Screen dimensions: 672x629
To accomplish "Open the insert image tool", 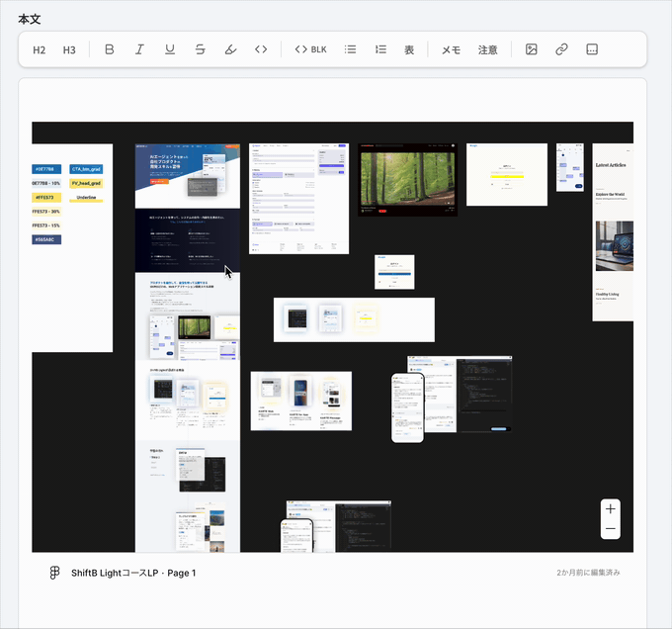I will pos(531,49).
